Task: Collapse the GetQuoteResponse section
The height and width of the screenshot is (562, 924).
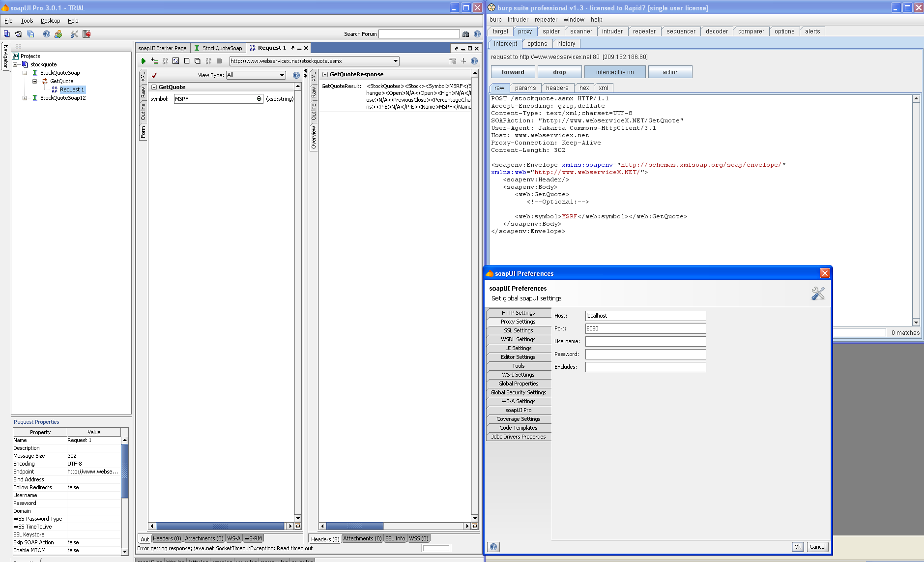Action: pos(325,74)
